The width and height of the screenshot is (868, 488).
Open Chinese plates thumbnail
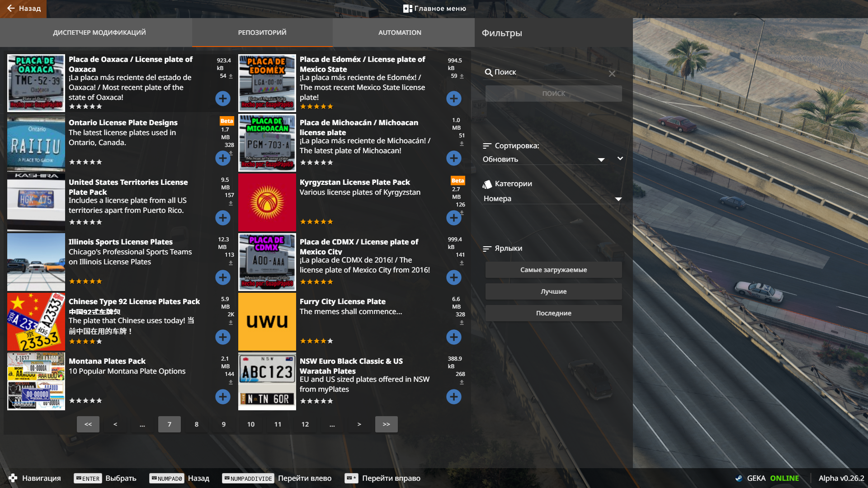pyautogui.click(x=36, y=322)
